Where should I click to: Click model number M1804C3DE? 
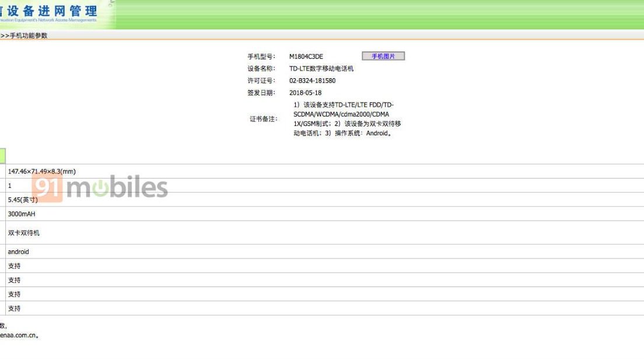306,57
